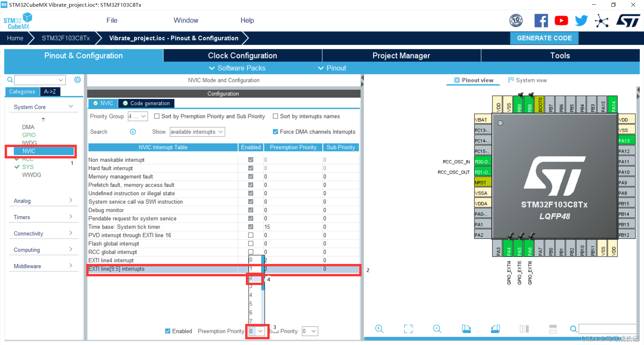Click green pin PD0-OSC_IN on chip
644x345 pixels.
pos(483,161)
